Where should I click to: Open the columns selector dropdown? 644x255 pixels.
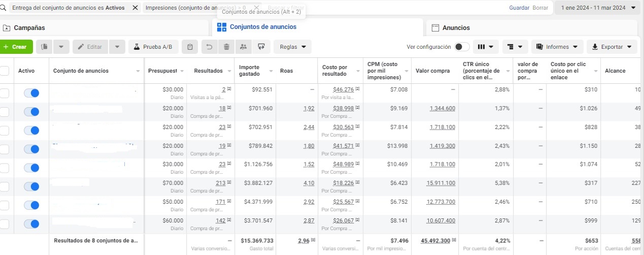click(x=486, y=47)
